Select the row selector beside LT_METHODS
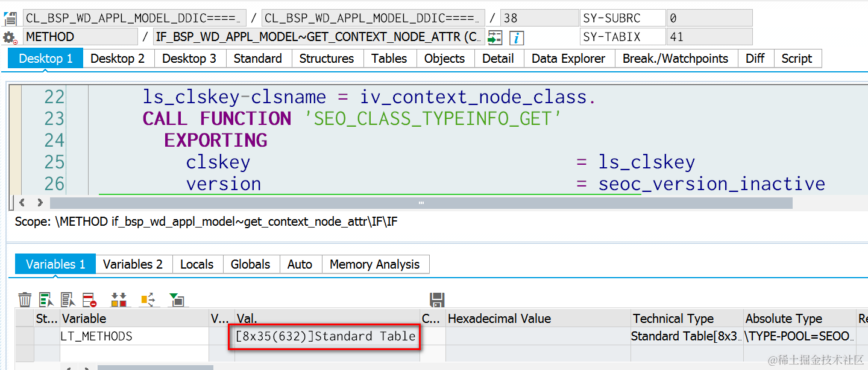This screenshot has width=868, height=370. (25, 336)
